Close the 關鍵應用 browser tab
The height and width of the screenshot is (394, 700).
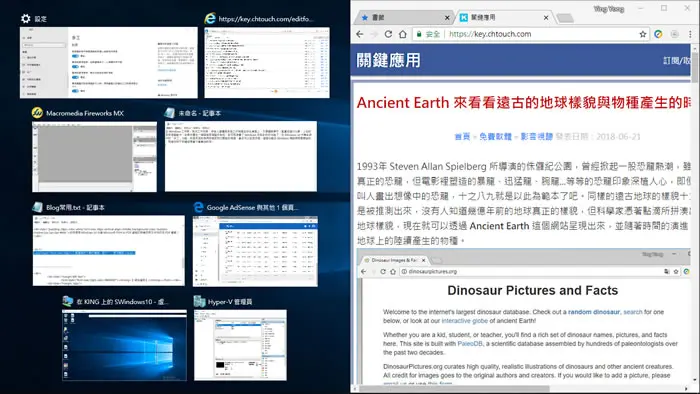tap(546, 17)
